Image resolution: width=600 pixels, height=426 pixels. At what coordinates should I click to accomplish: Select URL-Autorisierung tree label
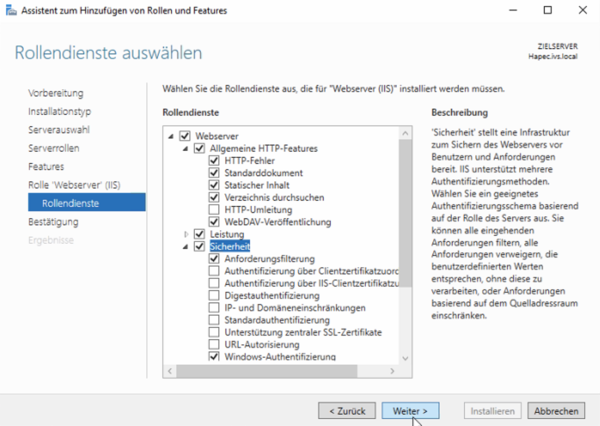pos(262,344)
